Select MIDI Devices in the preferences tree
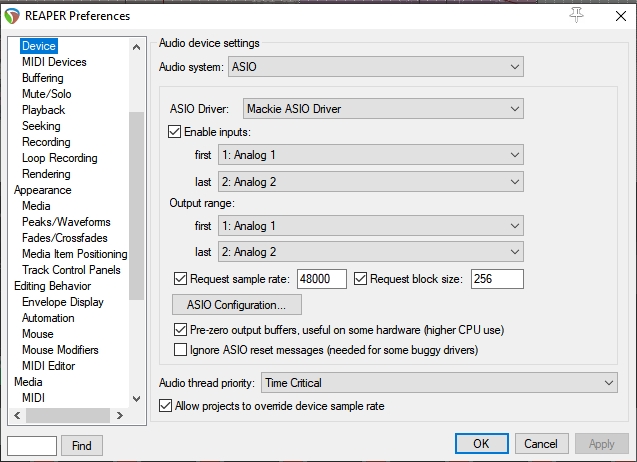Viewport: 637px width, 462px height. [54, 62]
